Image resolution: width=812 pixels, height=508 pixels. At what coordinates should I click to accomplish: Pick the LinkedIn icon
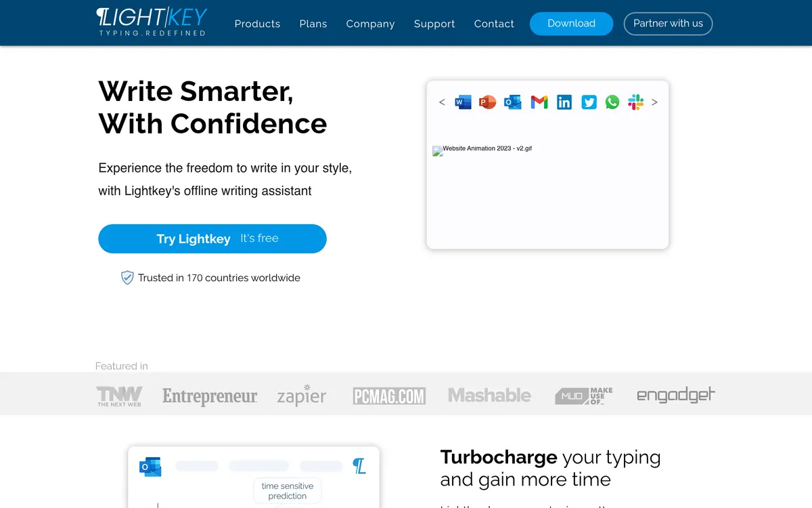(564, 102)
